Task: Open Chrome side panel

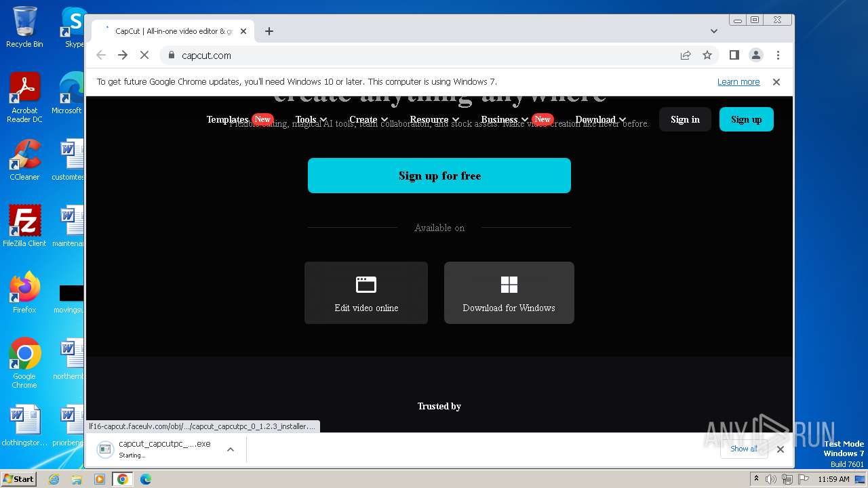Action: [x=734, y=56]
